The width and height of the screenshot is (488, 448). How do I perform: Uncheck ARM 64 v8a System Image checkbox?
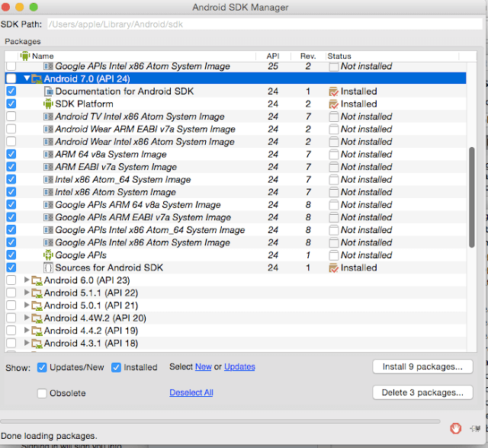[11, 154]
